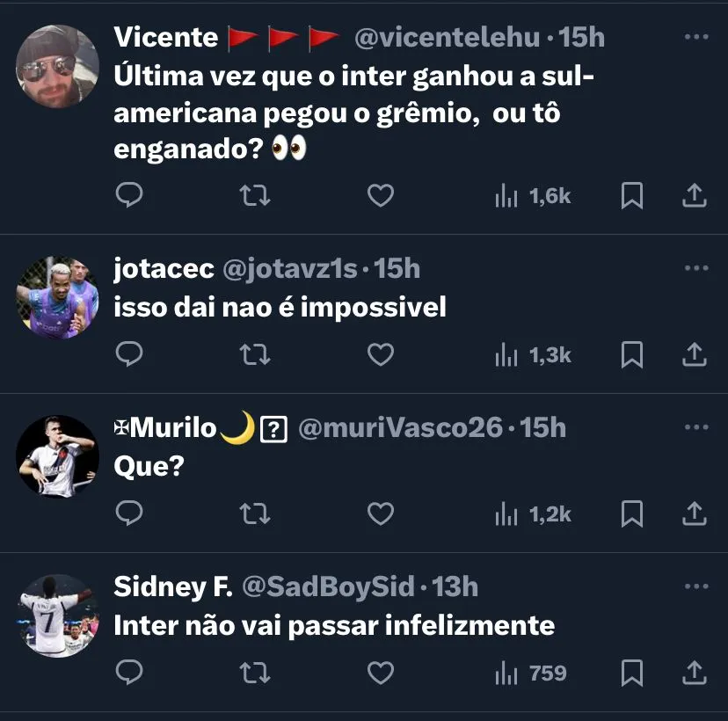The width and height of the screenshot is (728, 721).
Task: View 759 views count on Sidney's tweet
Action: [531, 673]
